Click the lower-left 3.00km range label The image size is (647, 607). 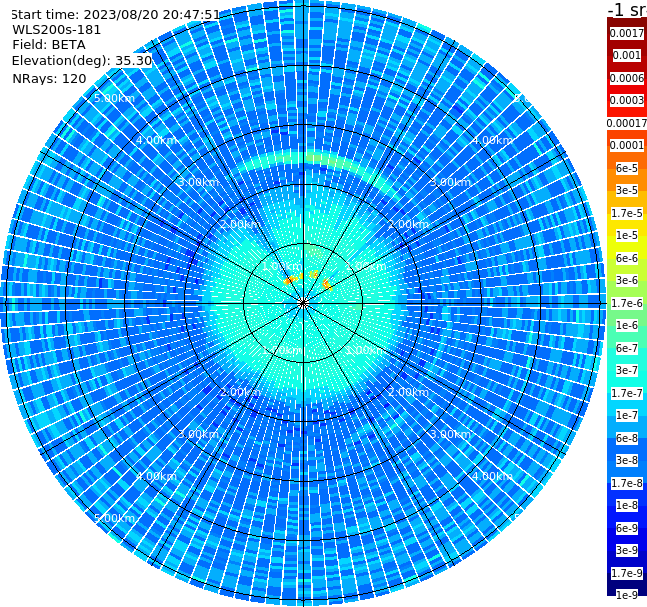point(198,434)
